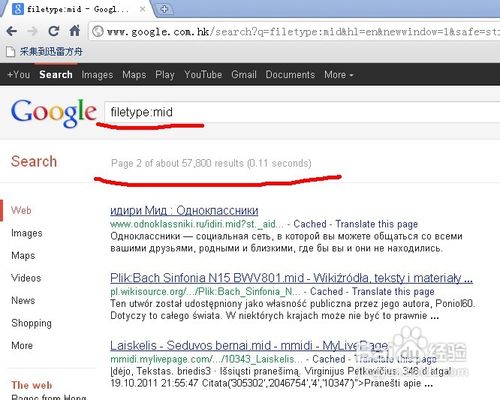Screen dimensions: 500x400
Task: Click the site info icon in address bar
Action: pyautogui.click(x=97, y=31)
